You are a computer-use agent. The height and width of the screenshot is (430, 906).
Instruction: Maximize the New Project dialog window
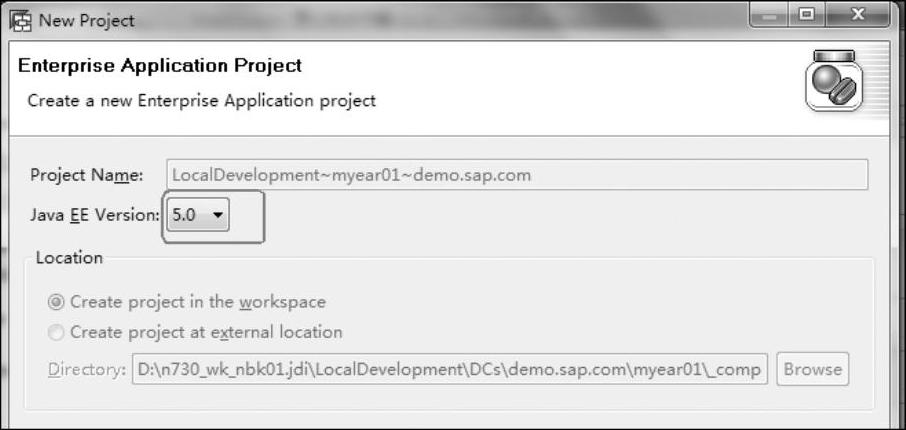click(807, 16)
